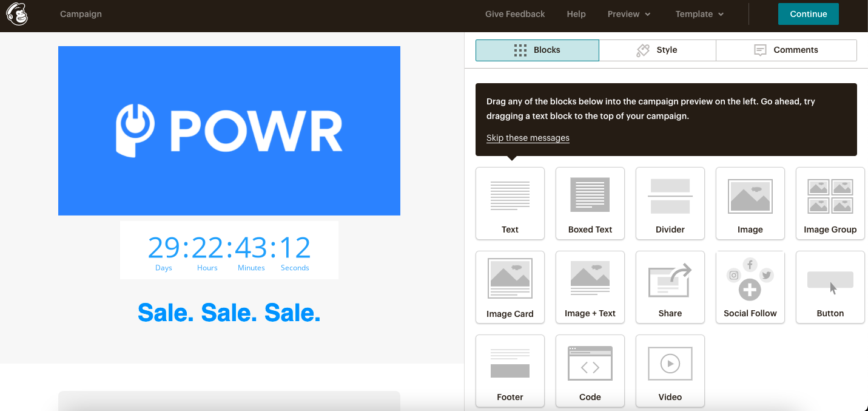
Task: Select the POWR logo banner image
Action: (x=229, y=131)
